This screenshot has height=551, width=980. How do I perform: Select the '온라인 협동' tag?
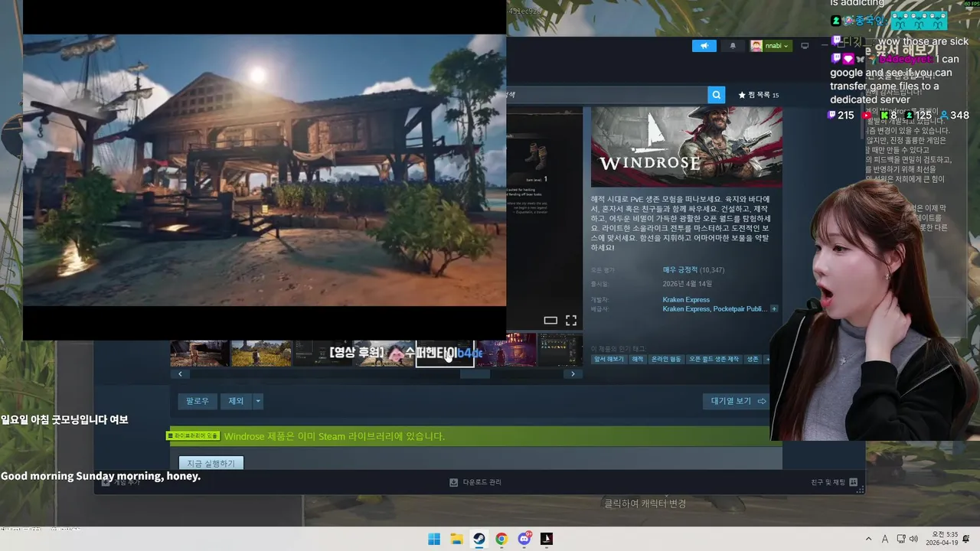click(x=666, y=359)
